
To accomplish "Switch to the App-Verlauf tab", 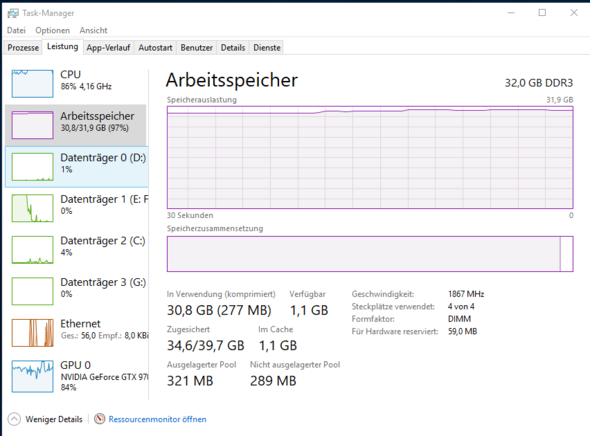I will point(108,48).
